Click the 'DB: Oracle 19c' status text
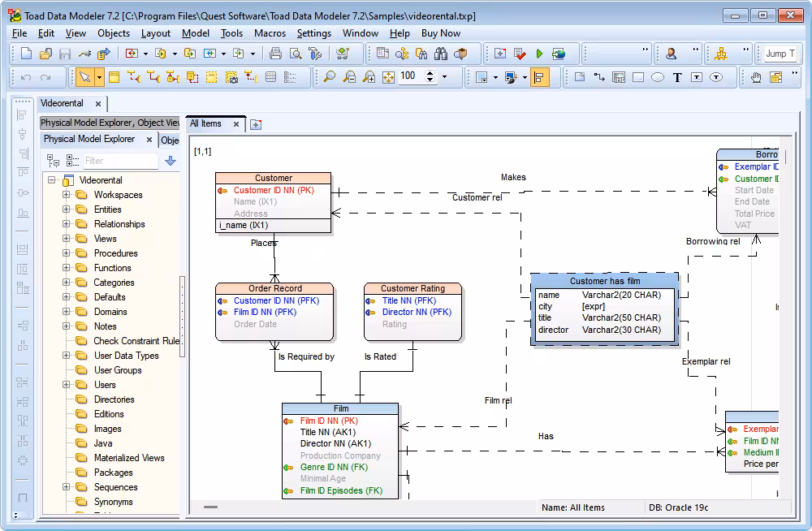812x531 pixels. tap(678, 507)
